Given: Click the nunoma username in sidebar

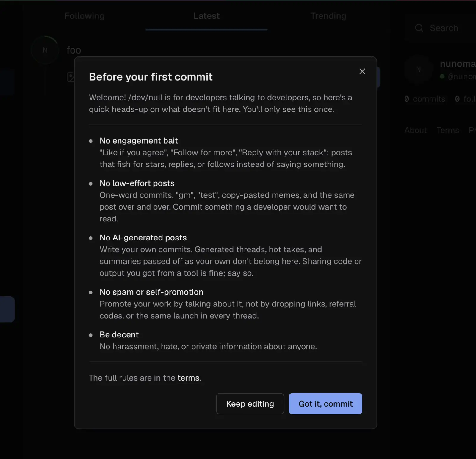Looking at the screenshot, I should pos(458,64).
